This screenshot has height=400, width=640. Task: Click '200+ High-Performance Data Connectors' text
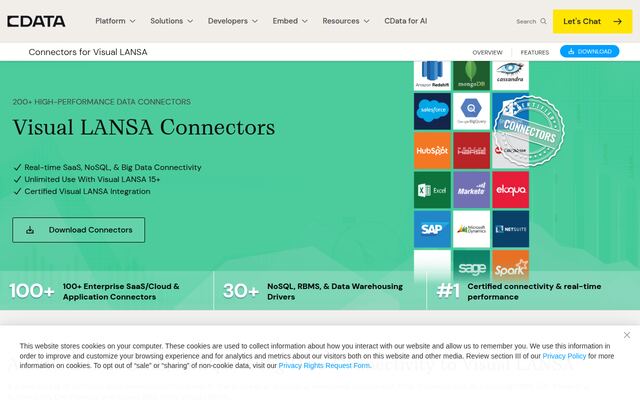(x=102, y=102)
